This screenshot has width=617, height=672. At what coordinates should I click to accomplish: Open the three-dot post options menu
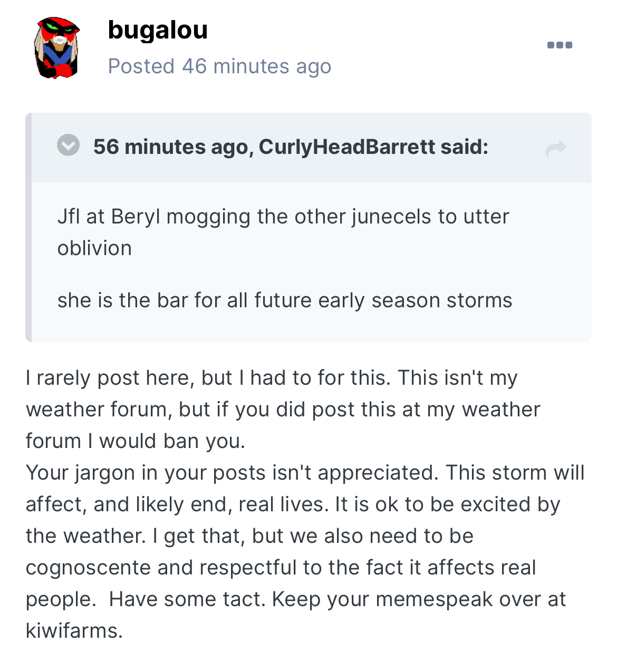pos(560,45)
